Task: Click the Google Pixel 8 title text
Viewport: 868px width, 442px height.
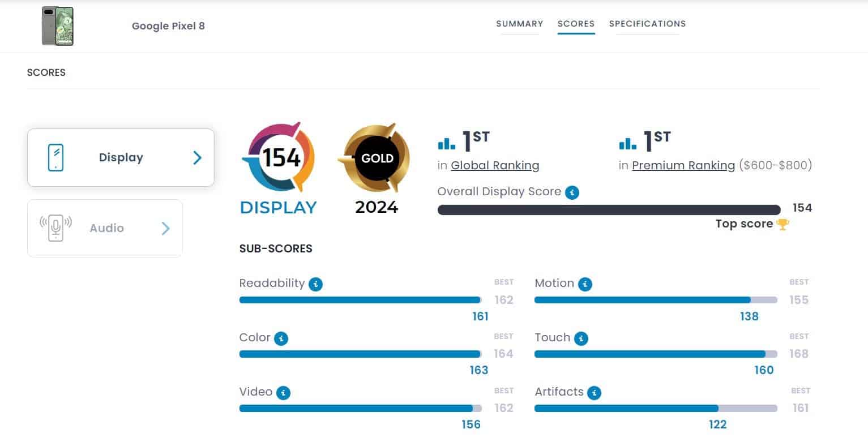Action: tap(168, 26)
